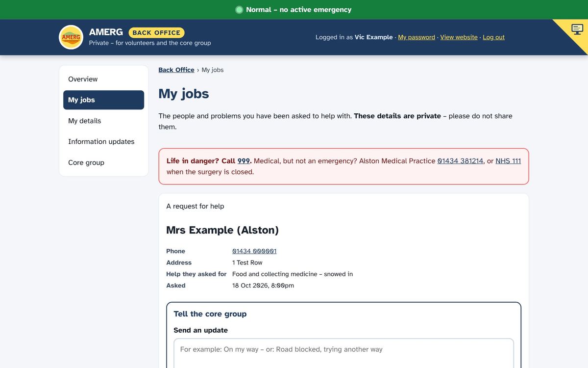Click the BACK OFFICE yellow badge

[156, 32]
